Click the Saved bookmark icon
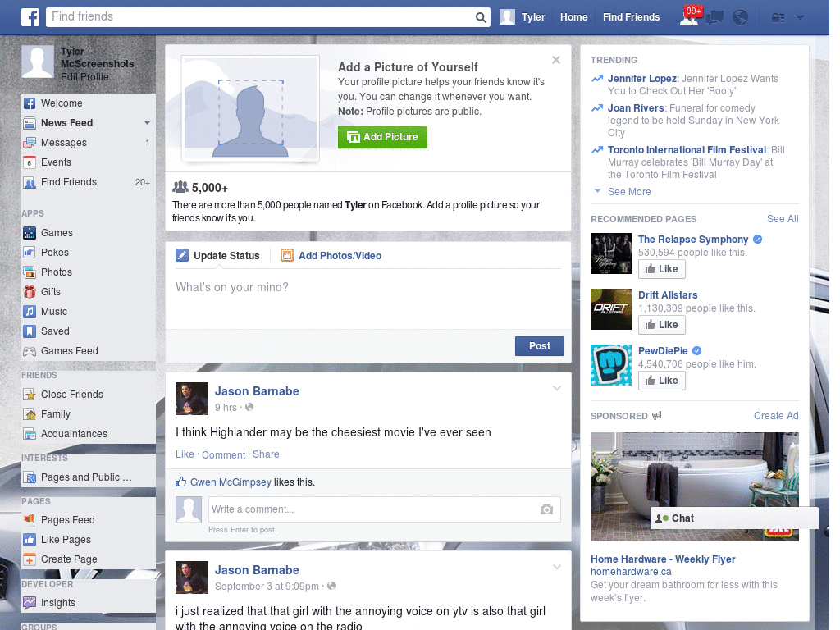This screenshot has width=840, height=630. 30,331
